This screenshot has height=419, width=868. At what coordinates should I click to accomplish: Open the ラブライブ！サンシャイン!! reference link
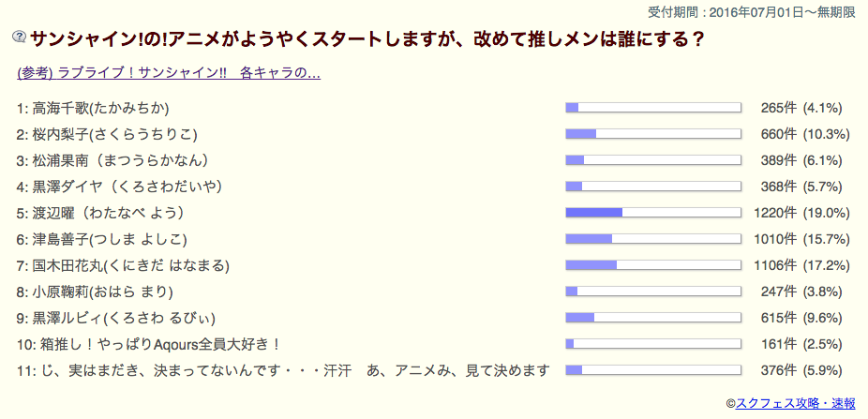169,73
